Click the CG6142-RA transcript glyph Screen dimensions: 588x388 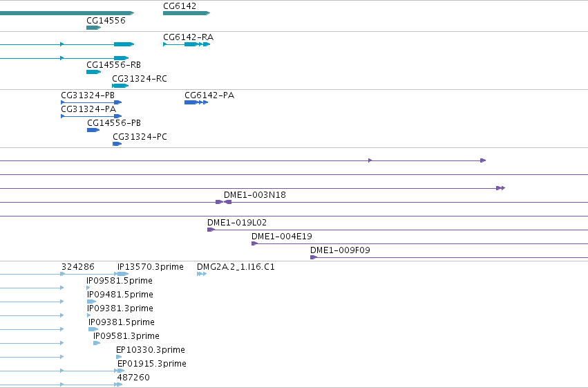coord(187,44)
